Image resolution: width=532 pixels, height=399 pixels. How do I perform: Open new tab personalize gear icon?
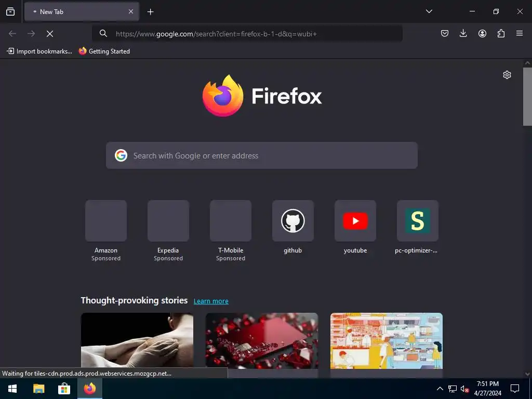(507, 75)
